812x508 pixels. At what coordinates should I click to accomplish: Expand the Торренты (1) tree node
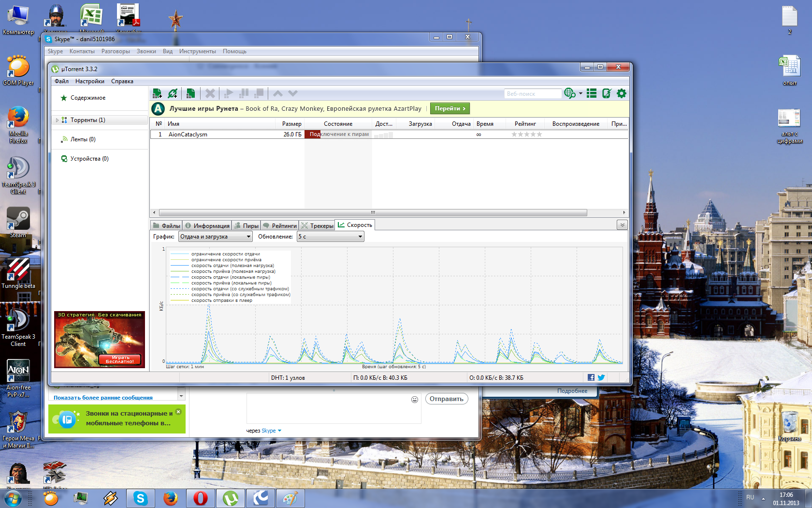coord(57,120)
